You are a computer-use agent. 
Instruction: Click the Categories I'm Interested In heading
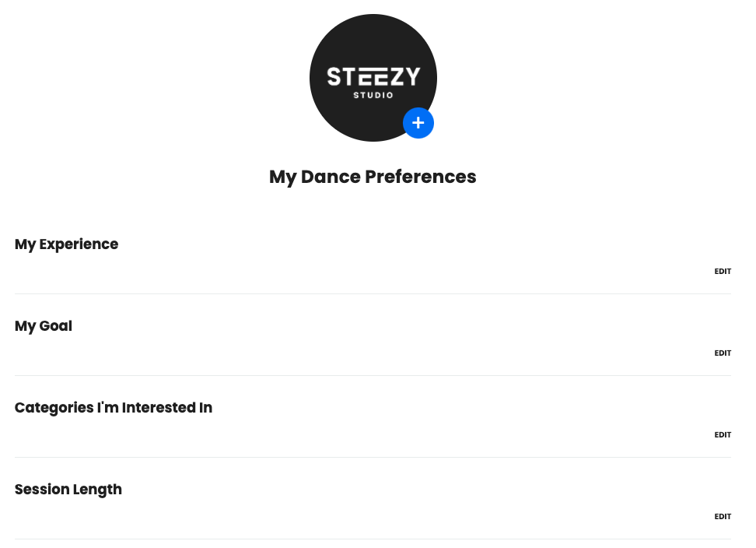coord(114,408)
